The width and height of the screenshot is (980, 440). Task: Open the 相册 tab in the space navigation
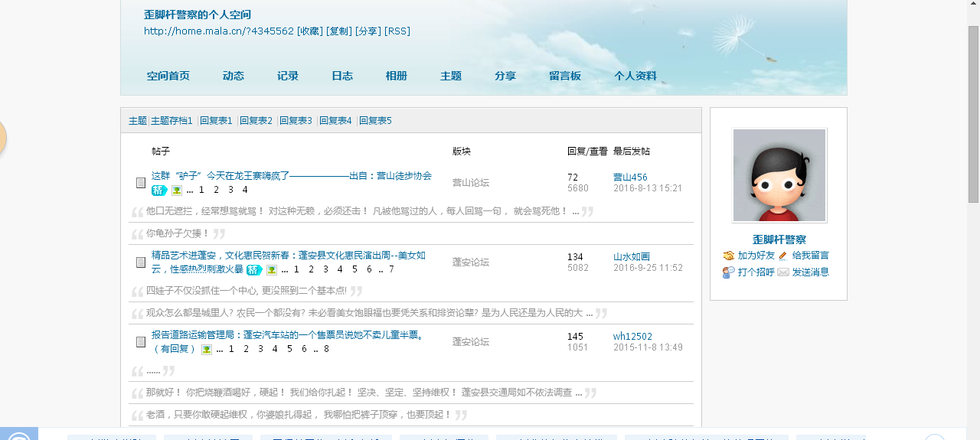click(x=397, y=76)
